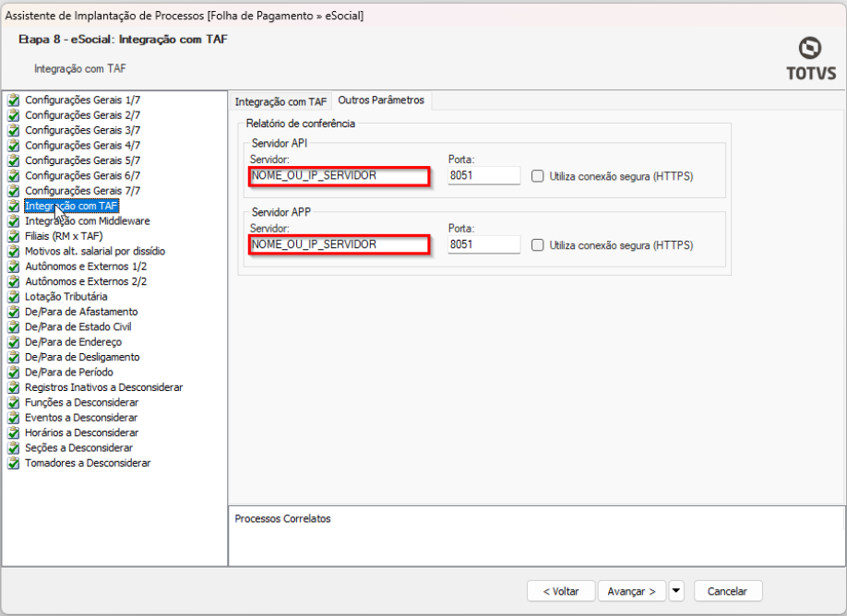The image size is (847, 616).
Task: Select highlighted Integração com TAF step
Action: (71, 206)
